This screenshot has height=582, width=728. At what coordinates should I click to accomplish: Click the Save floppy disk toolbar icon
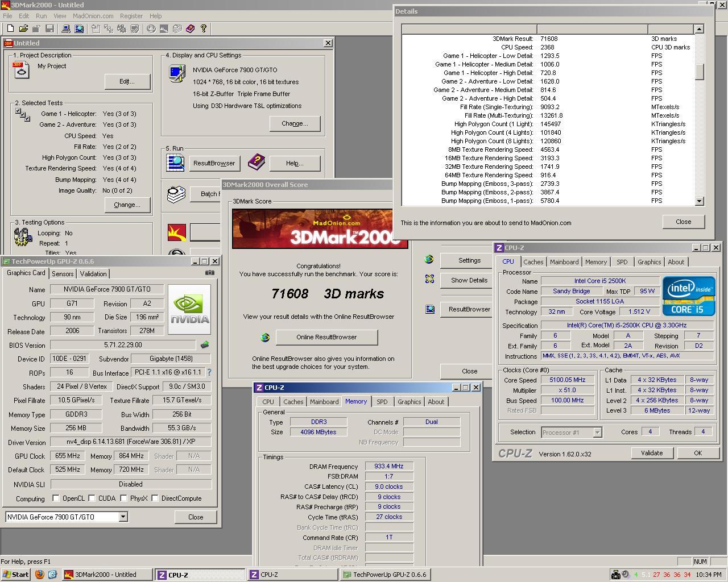[x=49, y=28]
